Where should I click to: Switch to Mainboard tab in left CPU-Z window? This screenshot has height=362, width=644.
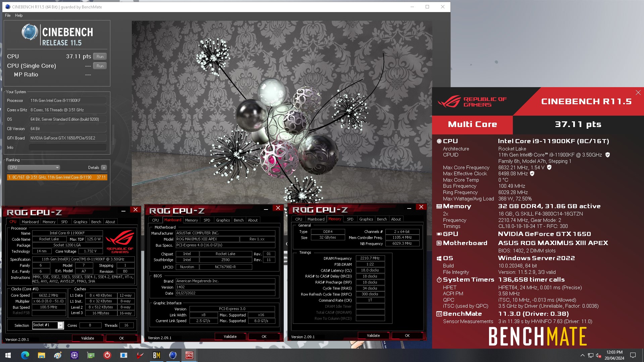pos(30,222)
